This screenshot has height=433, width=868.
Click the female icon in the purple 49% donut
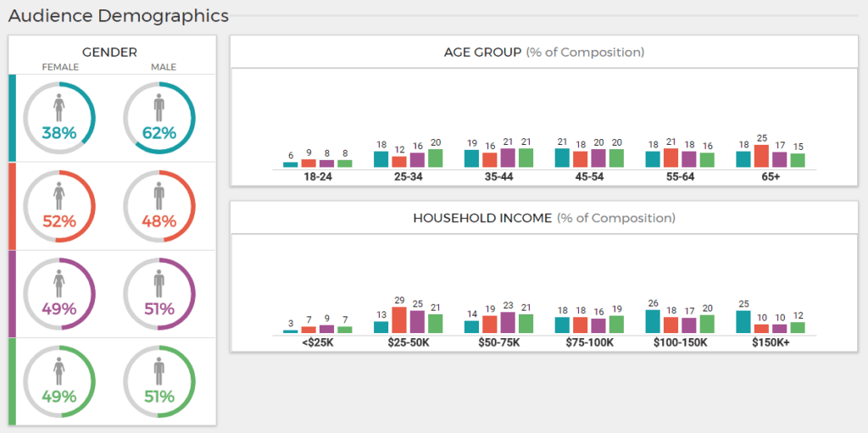[58, 284]
